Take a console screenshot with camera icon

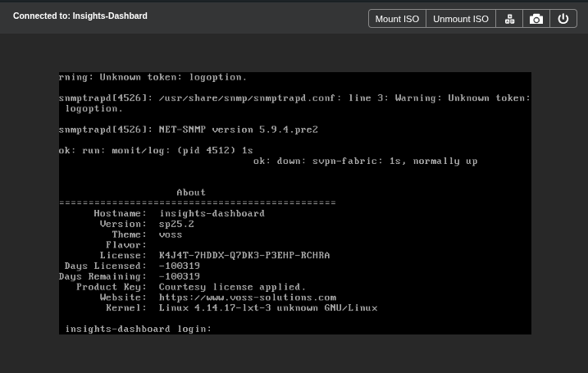536,19
